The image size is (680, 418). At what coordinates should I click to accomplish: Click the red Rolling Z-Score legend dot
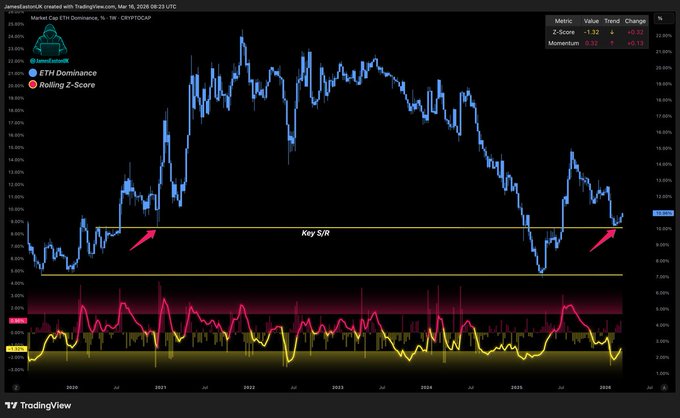(33, 86)
